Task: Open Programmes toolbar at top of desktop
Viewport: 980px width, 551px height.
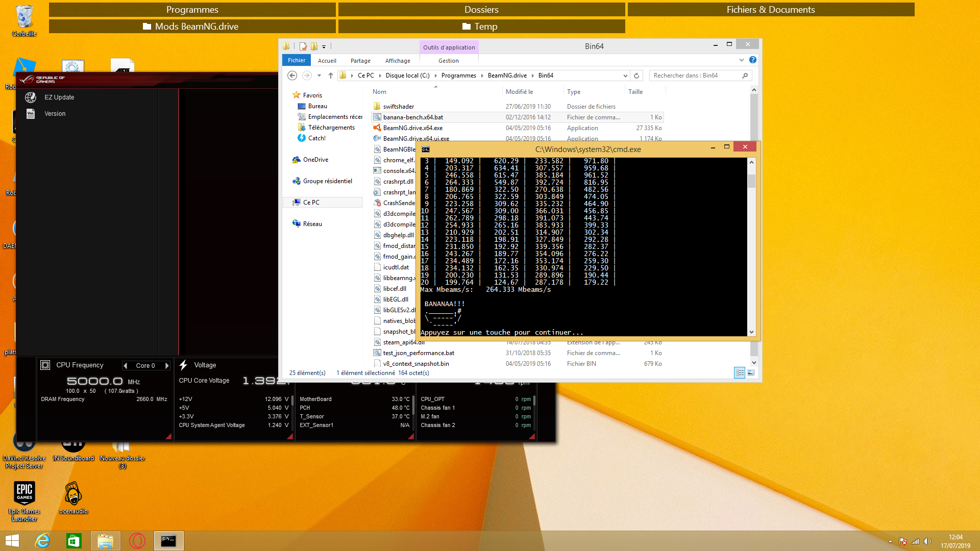Action: [192, 10]
